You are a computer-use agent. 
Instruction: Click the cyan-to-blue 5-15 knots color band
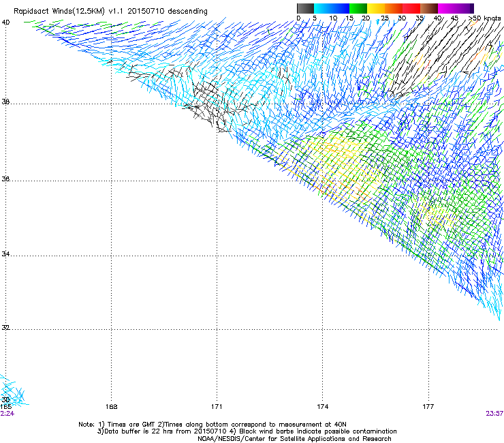coord(332,8)
